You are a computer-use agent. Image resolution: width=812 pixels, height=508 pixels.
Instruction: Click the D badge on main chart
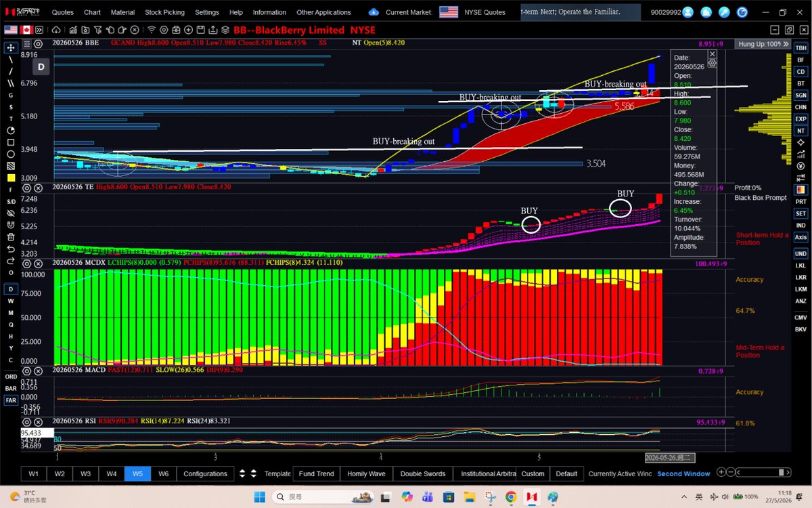[x=41, y=66]
